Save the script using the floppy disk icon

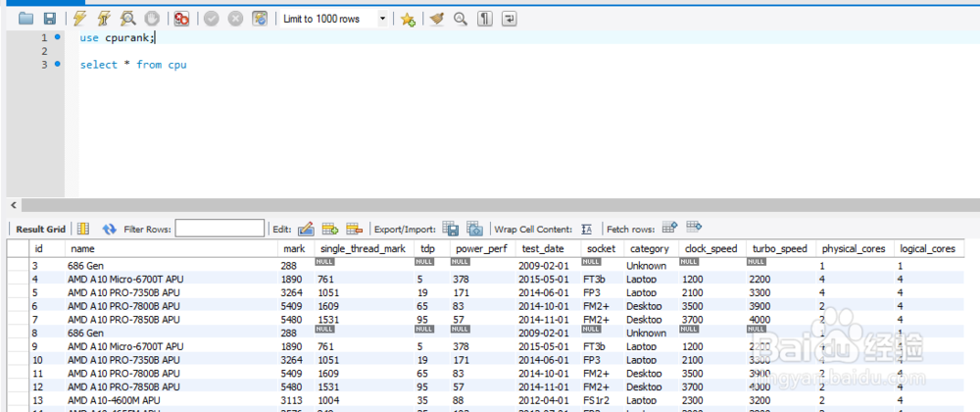coord(49,19)
